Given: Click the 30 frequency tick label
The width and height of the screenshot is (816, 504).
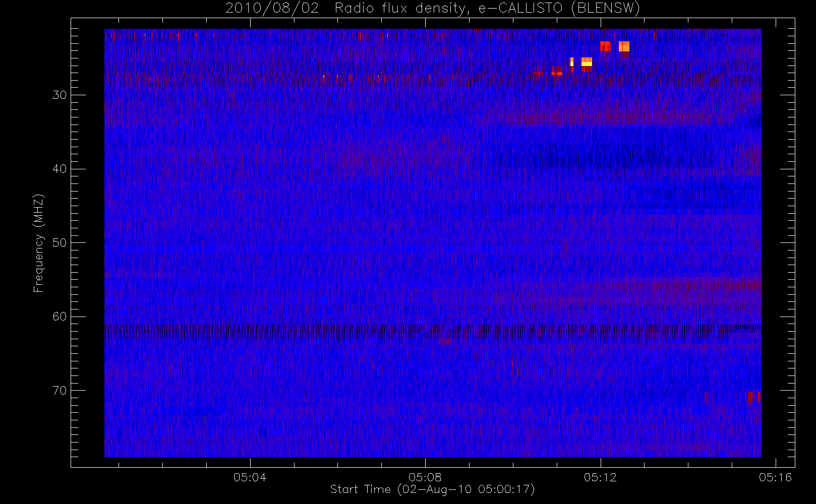Looking at the screenshot, I should coord(60,95).
